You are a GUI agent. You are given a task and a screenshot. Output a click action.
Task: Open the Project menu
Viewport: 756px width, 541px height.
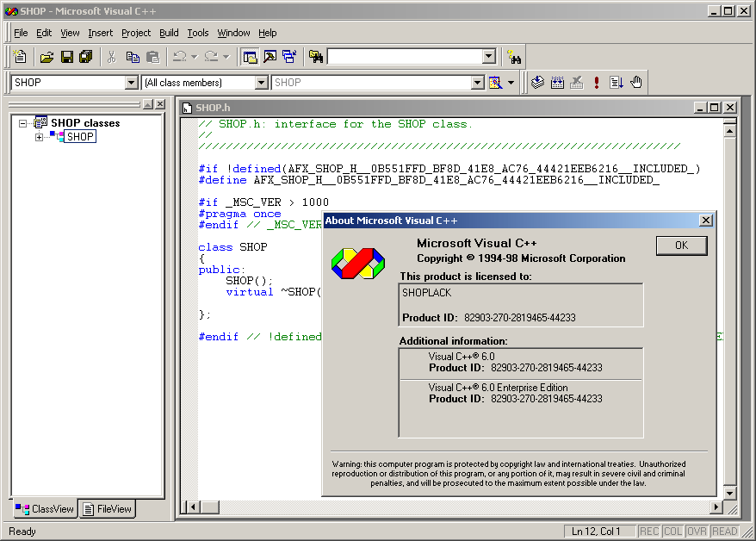pyautogui.click(x=136, y=33)
